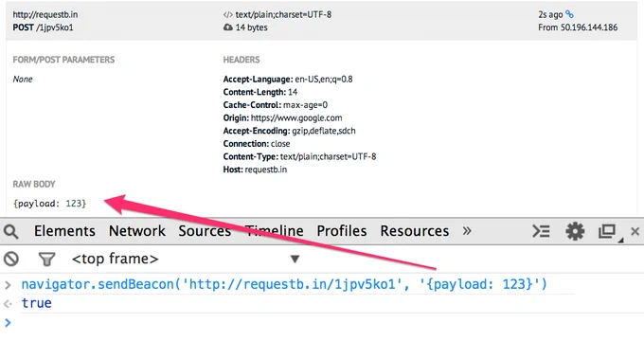Open the top frame context dropdown
644x341 pixels.
(186, 259)
